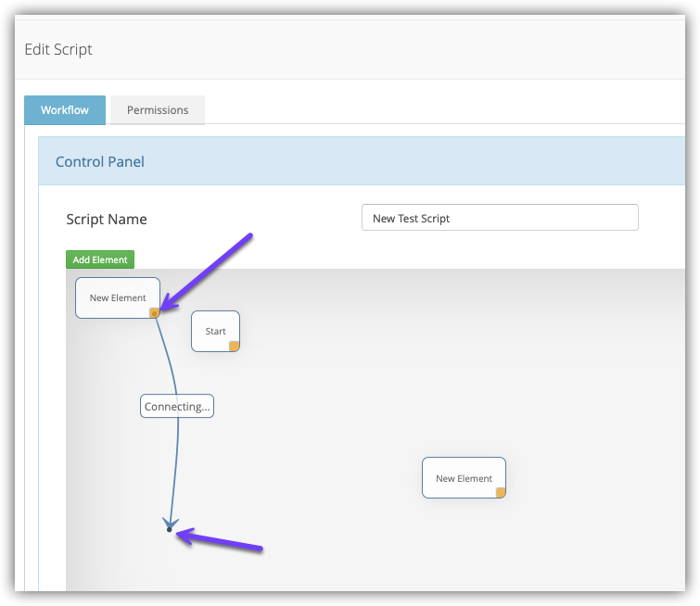This screenshot has width=700, height=606.
Task: Switch to the Workflow tab
Action: 65,110
